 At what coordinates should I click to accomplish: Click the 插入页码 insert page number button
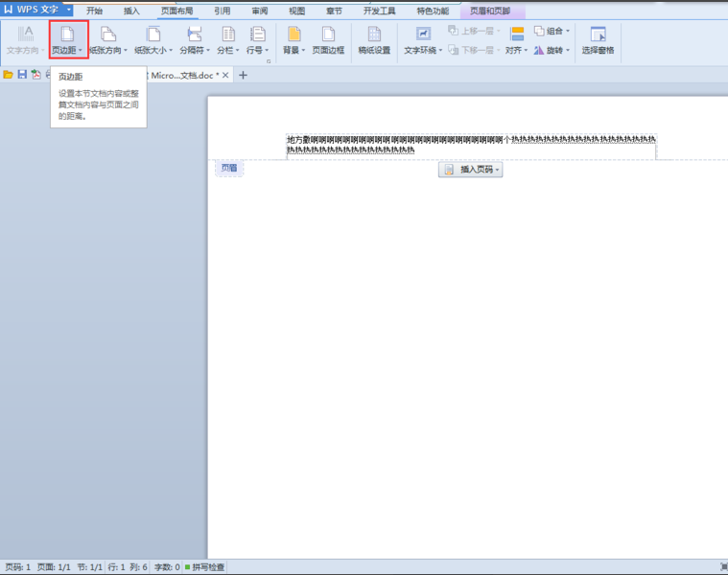click(x=470, y=170)
